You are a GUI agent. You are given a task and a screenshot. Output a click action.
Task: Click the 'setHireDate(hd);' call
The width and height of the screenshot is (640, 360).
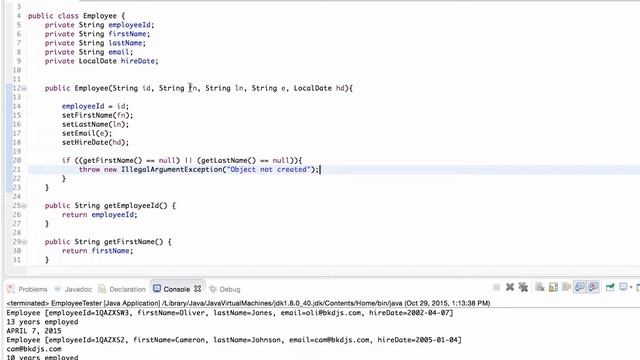coord(96,142)
